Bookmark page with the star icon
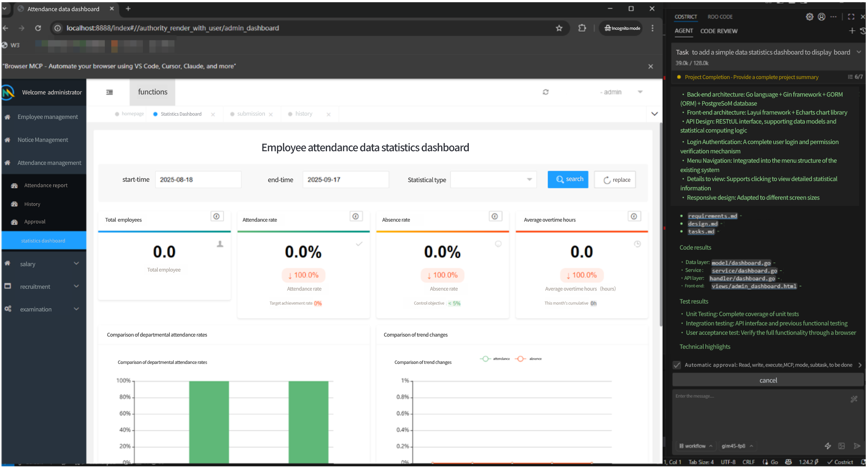 [559, 28]
